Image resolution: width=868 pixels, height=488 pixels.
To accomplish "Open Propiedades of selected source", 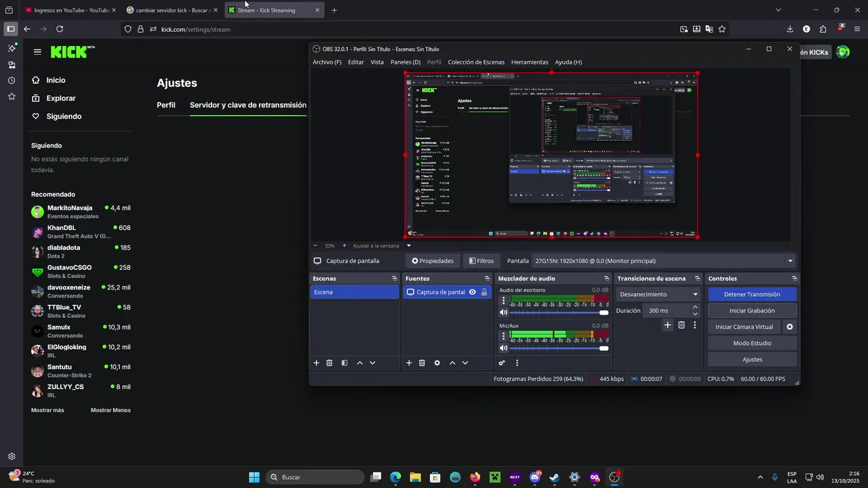I will (x=433, y=261).
